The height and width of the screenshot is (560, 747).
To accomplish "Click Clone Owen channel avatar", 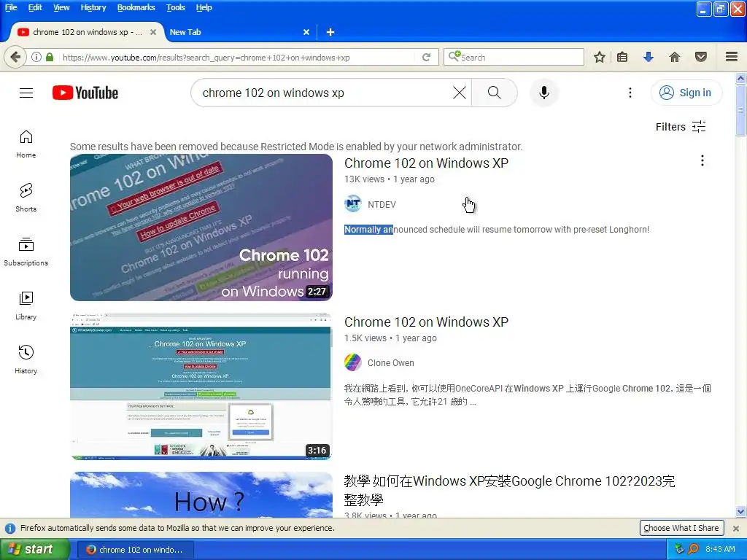I will click(x=353, y=362).
